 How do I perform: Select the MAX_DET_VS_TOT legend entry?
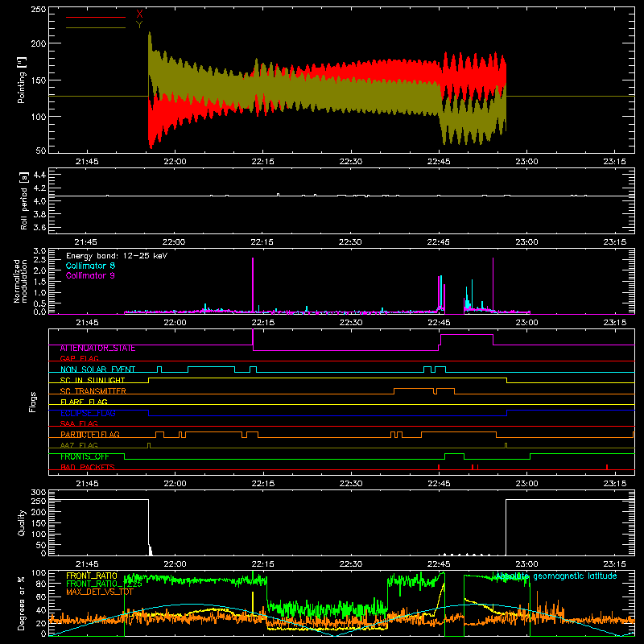(x=100, y=592)
